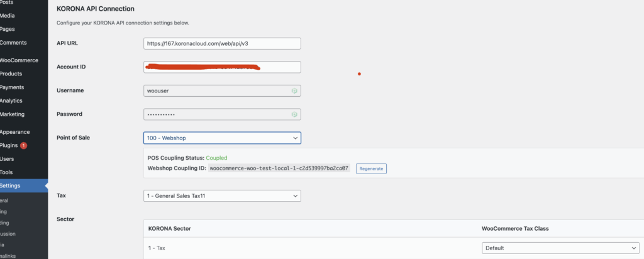Go to Pages in sidebar

click(x=8, y=29)
